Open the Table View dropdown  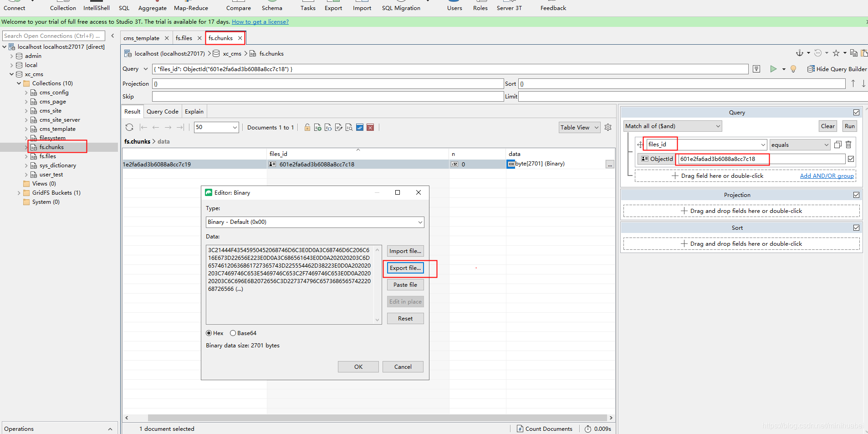tap(580, 127)
